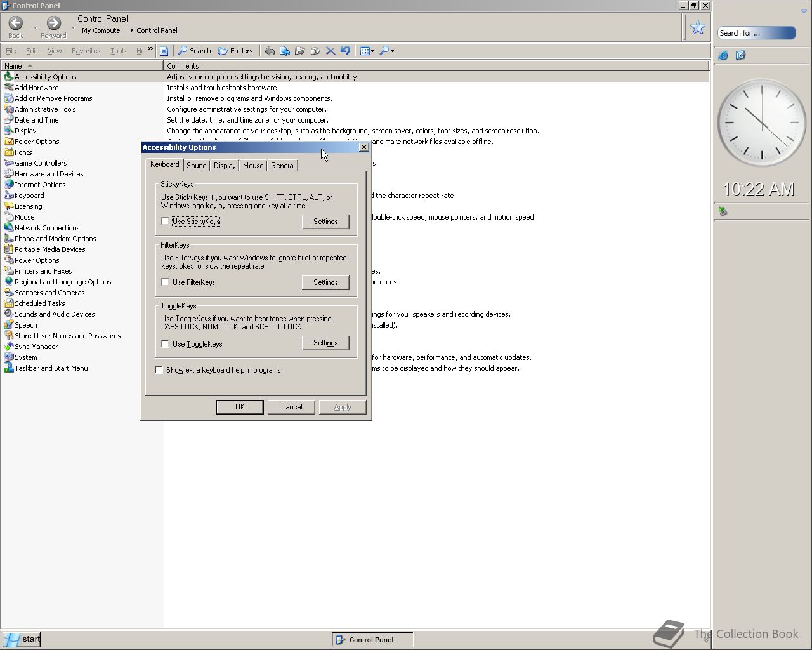Click the Name column header
The width and height of the screenshot is (812, 650).
click(82, 66)
